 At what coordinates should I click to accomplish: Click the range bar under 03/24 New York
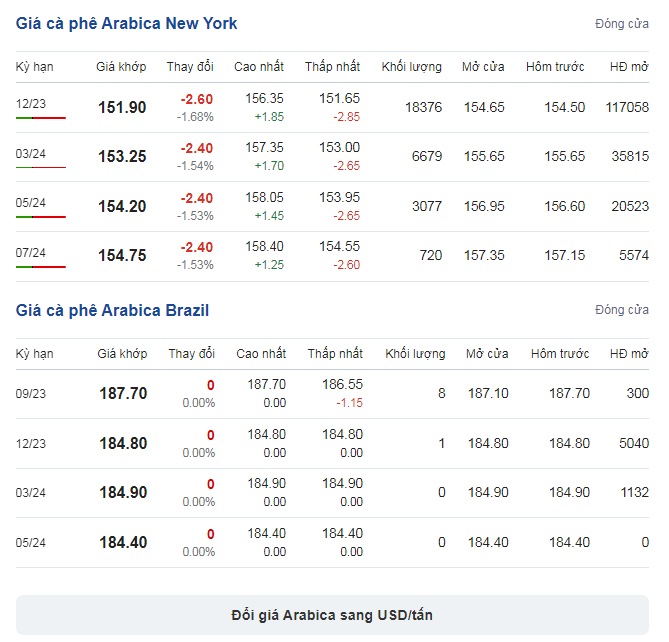(41, 167)
